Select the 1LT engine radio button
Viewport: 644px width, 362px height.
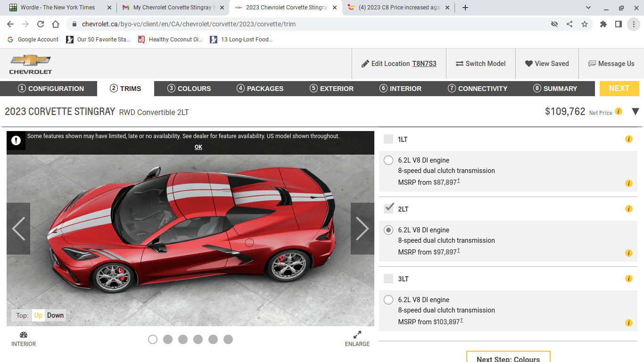(x=388, y=160)
